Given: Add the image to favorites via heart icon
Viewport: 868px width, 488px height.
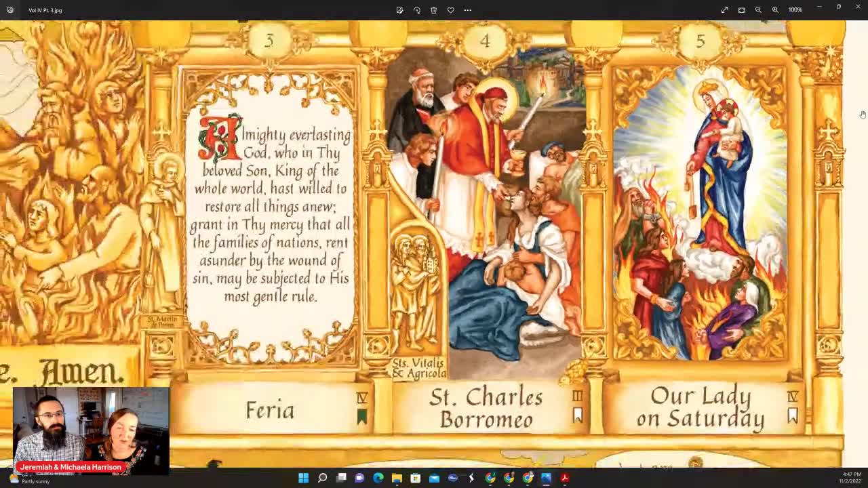Looking at the screenshot, I should (x=450, y=10).
